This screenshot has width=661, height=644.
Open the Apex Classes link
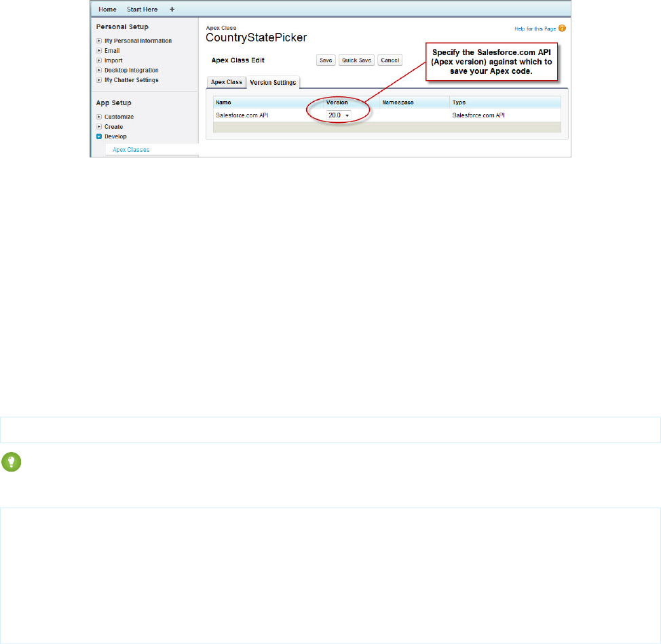[131, 149]
